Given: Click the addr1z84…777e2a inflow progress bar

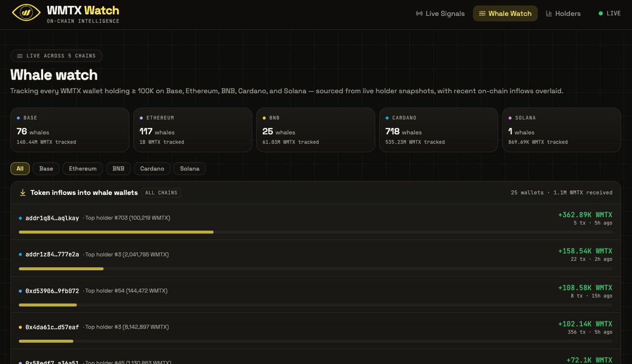Looking at the screenshot, I should [x=315, y=268].
